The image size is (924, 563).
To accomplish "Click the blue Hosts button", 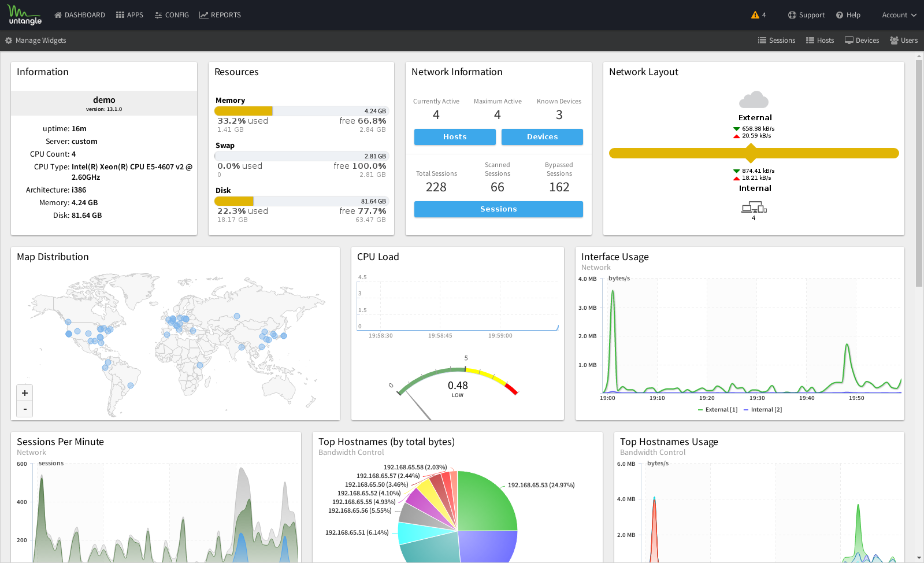I will [455, 137].
